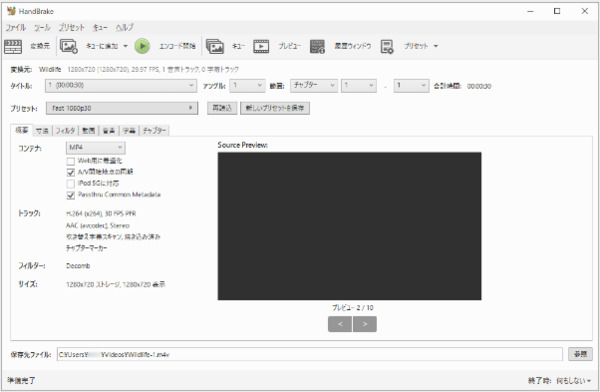Open the Title dropdown showing 1 (00:00:30)
This screenshot has width=600, height=392.
click(x=121, y=86)
